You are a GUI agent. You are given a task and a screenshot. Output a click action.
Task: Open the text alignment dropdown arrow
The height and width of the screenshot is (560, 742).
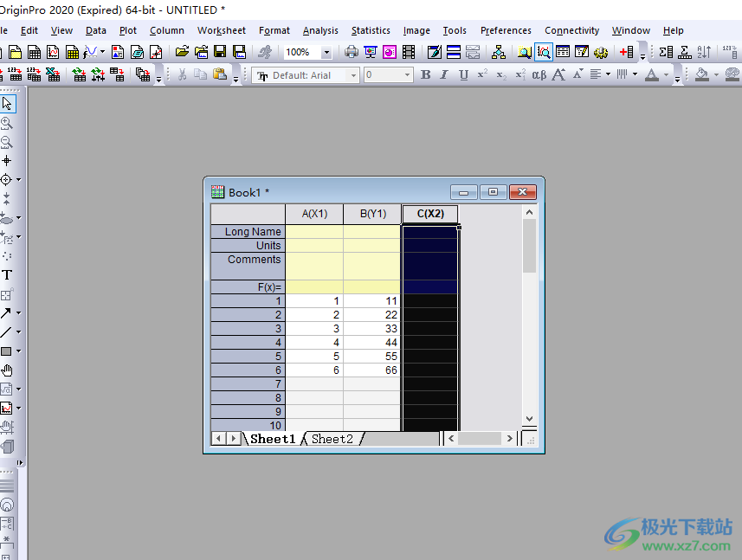click(608, 74)
